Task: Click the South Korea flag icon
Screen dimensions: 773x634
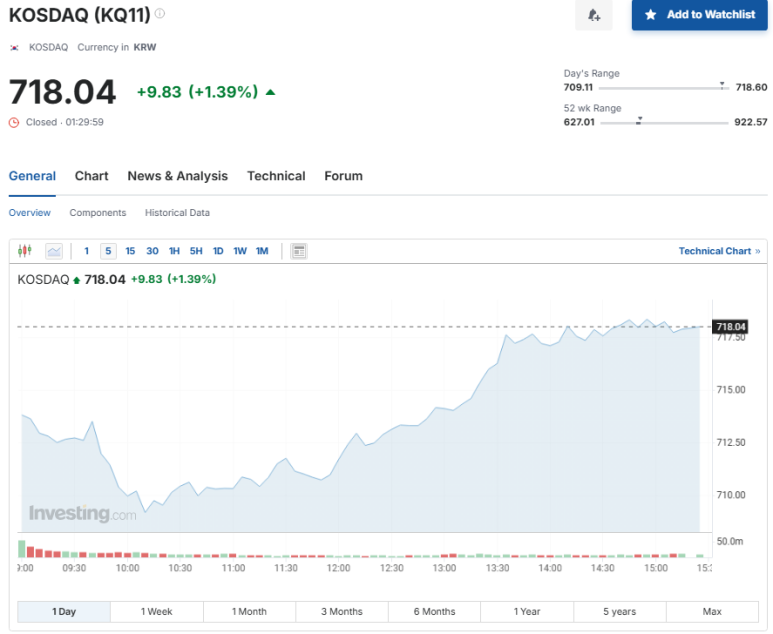Action: pos(14,48)
